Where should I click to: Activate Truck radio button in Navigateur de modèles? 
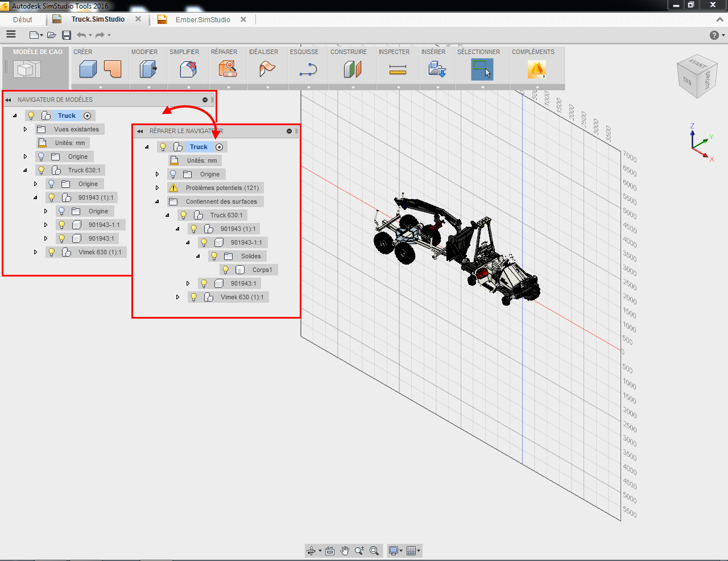pos(87,115)
